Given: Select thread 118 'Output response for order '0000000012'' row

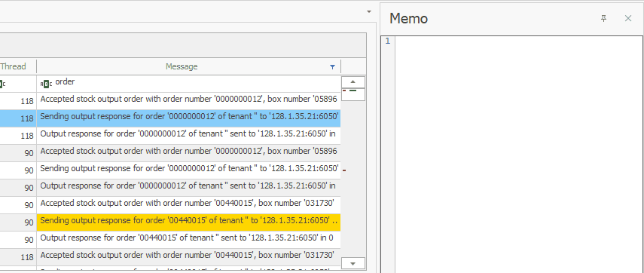Looking at the screenshot, I should click(188, 135).
